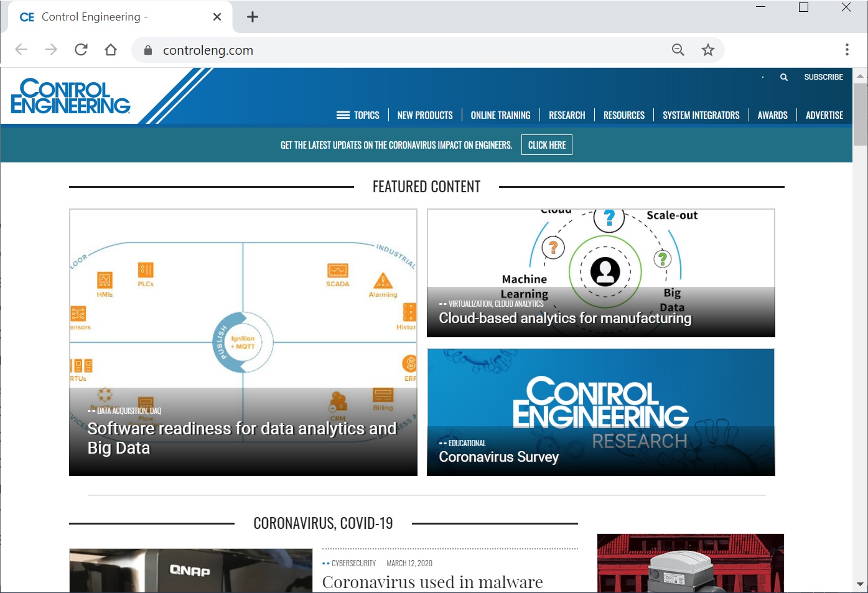Open the System Integrators menu
Image resolution: width=868 pixels, height=593 pixels.
pos(701,115)
